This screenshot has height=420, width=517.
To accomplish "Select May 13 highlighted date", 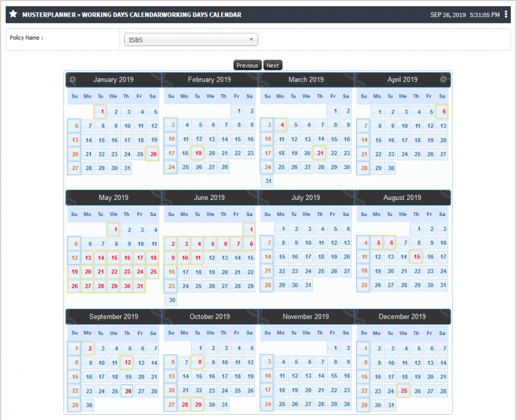I will 87,257.
